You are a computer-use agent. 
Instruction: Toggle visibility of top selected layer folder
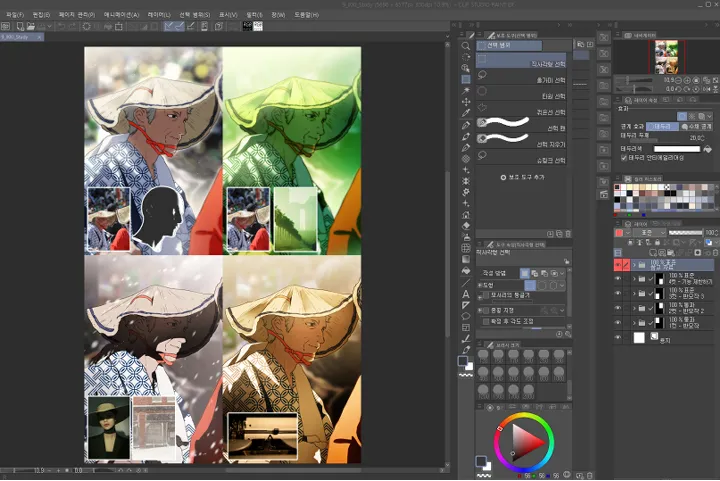(x=618, y=265)
